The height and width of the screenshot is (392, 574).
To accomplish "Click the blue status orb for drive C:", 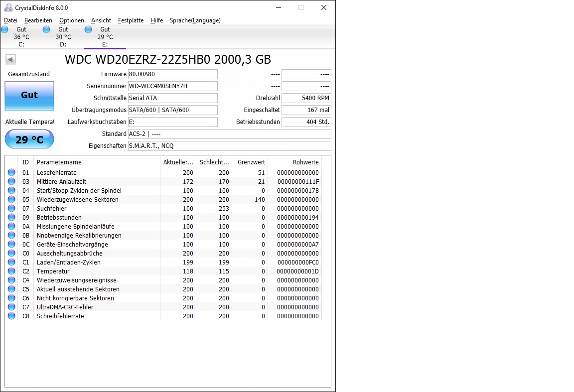I will click(5, 30).
